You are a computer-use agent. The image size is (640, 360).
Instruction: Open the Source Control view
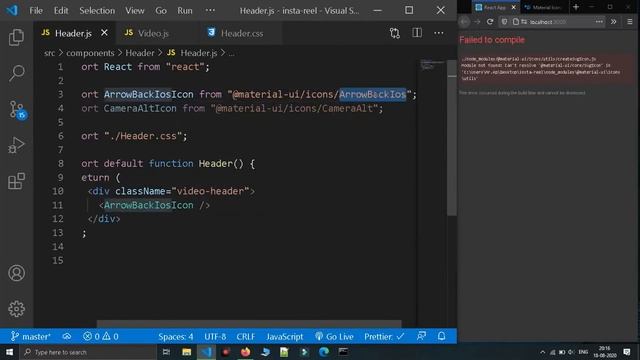(17, 109)
